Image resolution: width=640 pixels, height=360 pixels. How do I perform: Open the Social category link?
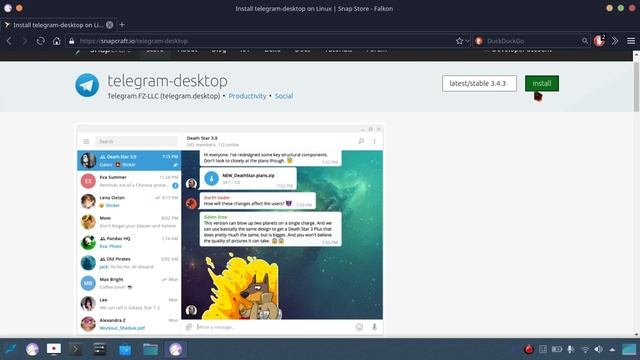tap(284, 96)
